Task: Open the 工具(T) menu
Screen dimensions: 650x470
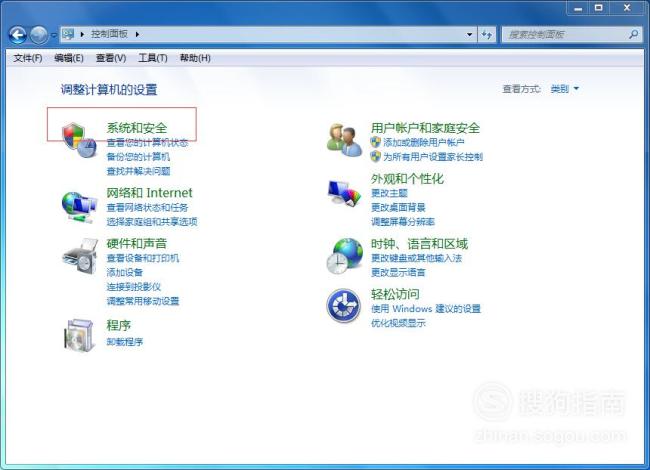Action: pyautogui.click(x=153, y=58)
